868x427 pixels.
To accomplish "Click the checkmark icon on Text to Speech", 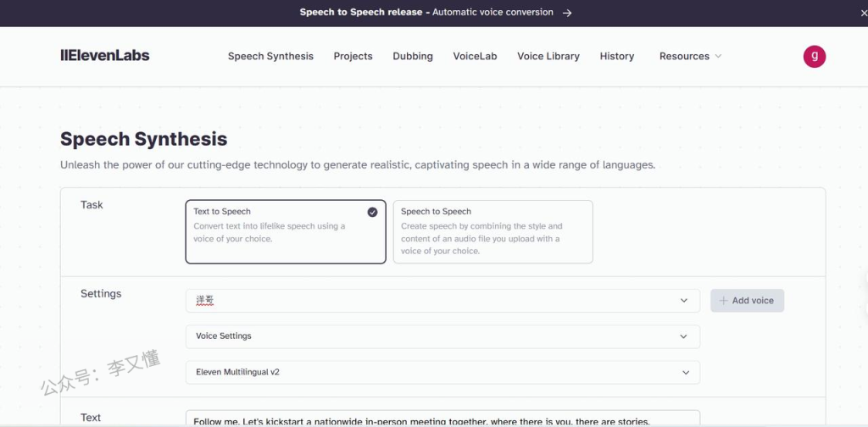I will [372, 213].
